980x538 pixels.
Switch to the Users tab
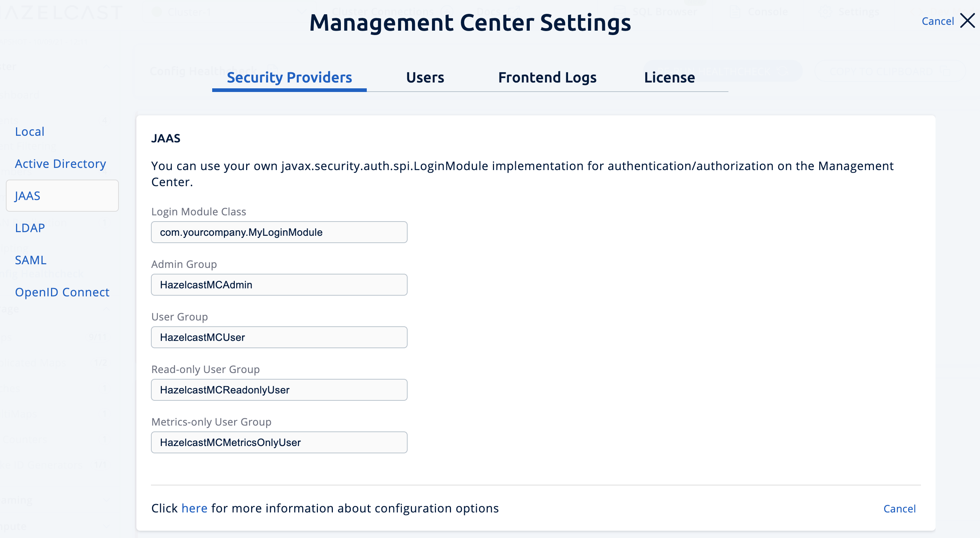425,78
